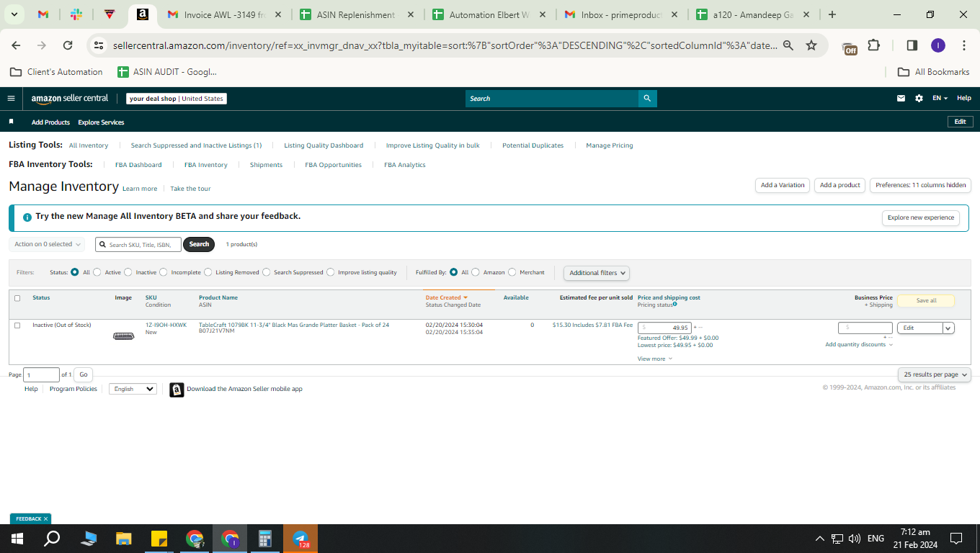The width and height of the screenshot is (980, 553).
Task: Click the Save all button
Action: [x=926, y=300]
